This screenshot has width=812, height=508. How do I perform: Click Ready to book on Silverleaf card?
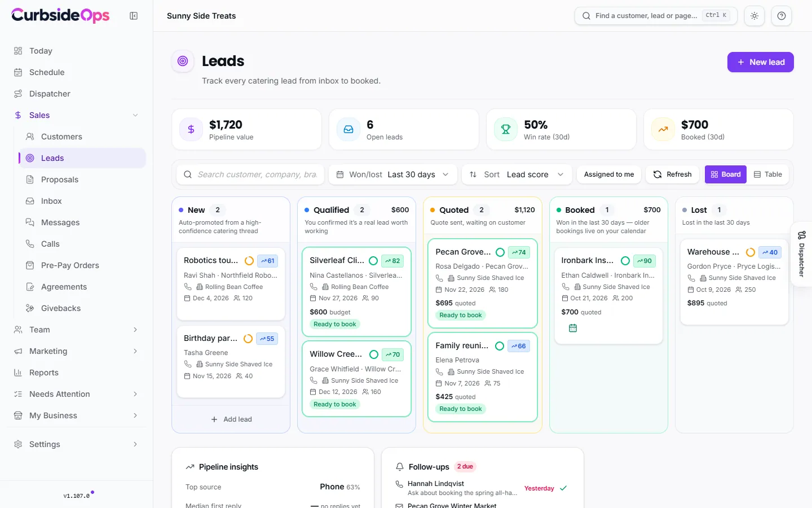pos(335,324)
